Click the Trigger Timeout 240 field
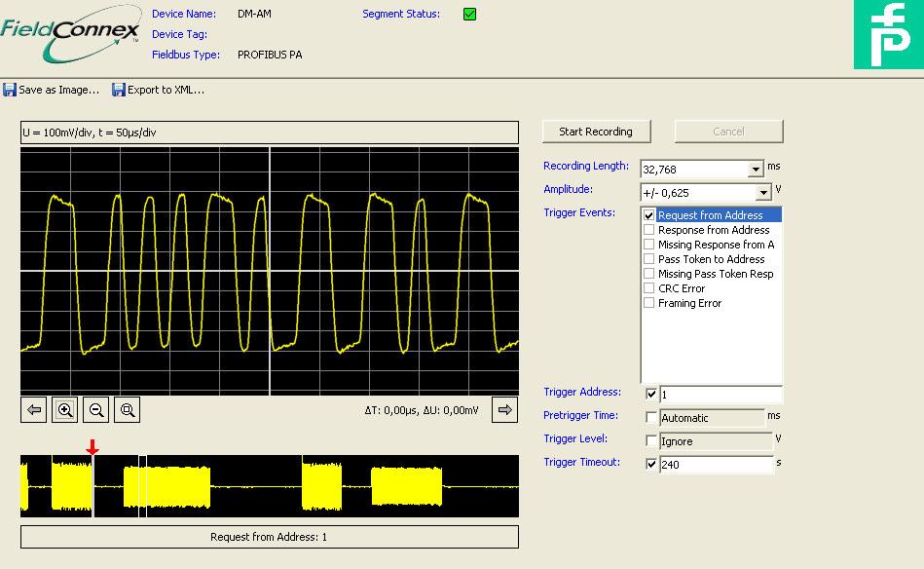The width and height of the screenshot is (924, 569). click(716, 465)
